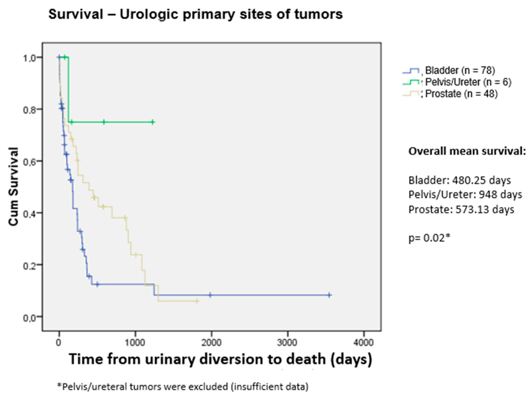
Task: Click the Overall mean survival heading
Action: point(467,151)
